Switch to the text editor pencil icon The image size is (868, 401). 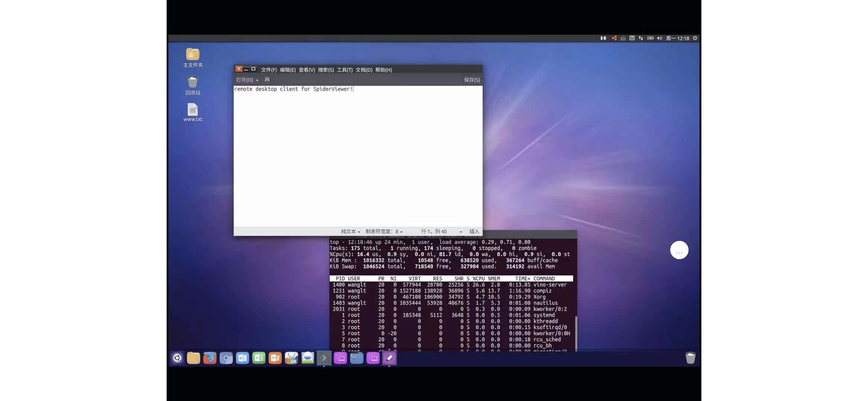click(x=389, y=358)
